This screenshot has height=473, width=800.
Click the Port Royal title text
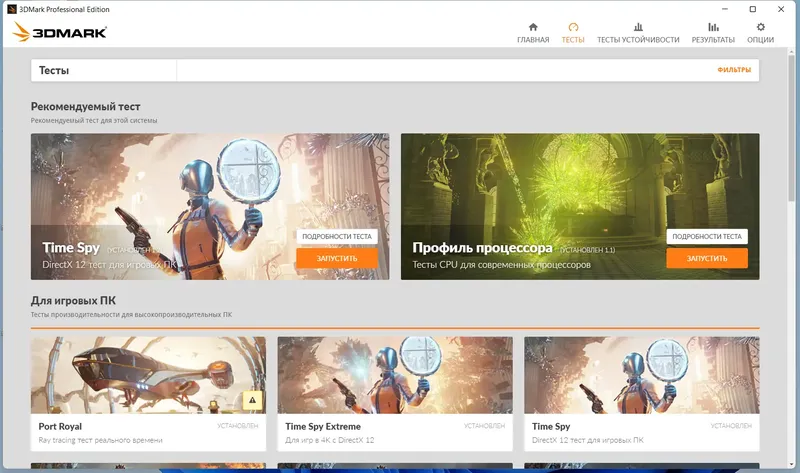(60, 427)
